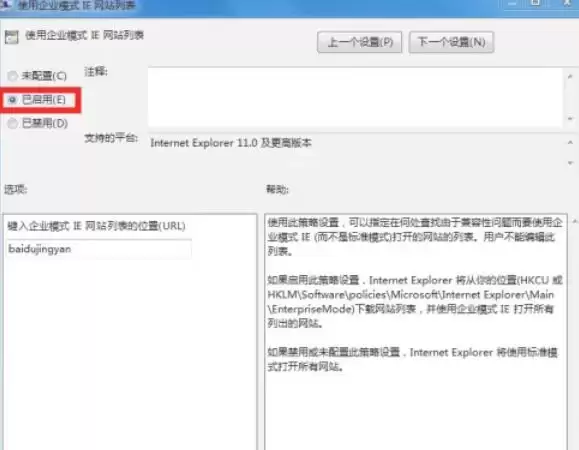Click inside the 注释 comment text area
The width and height of the screenshot is (579, 450).
(x=355, y=97)
